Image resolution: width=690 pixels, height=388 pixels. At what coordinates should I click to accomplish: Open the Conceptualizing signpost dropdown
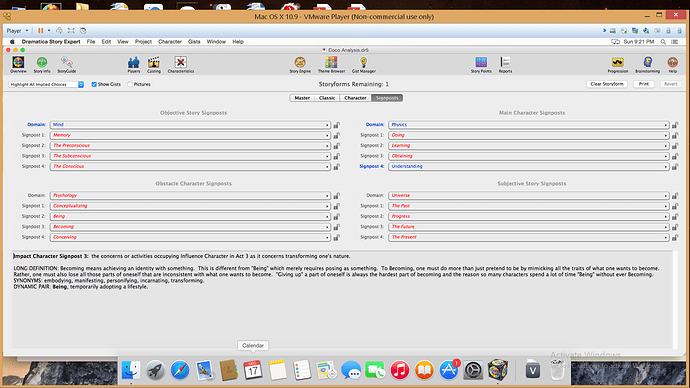pyautogui.click(x=190, y=206)
